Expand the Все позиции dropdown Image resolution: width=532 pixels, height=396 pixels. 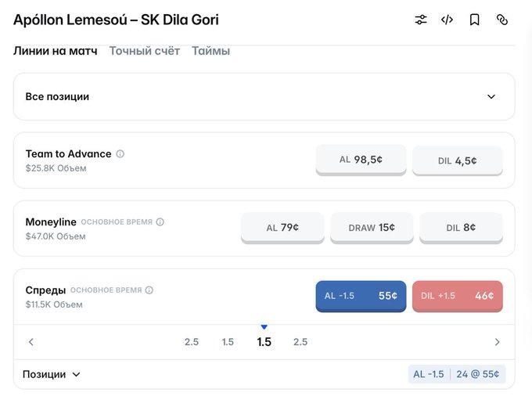point(264,97)
